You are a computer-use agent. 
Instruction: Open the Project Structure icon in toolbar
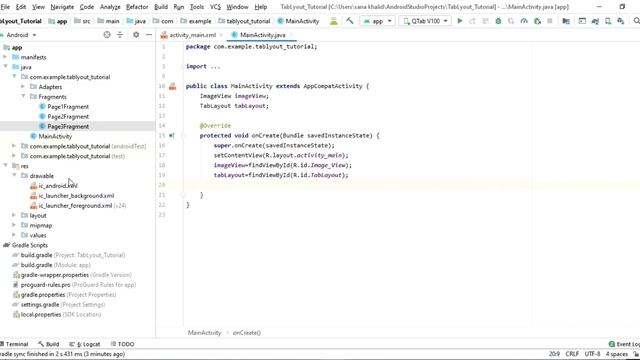pyautogui.click(x=566, y=21)
